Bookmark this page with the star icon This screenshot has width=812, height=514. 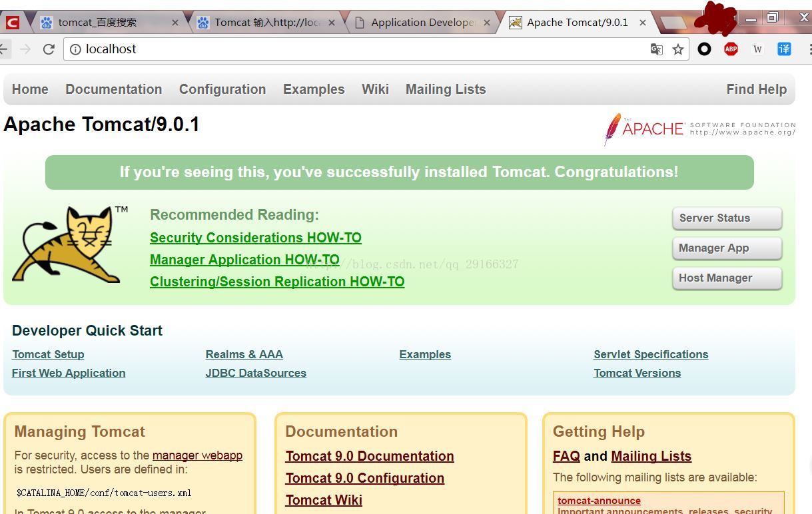tap(678, 49)
